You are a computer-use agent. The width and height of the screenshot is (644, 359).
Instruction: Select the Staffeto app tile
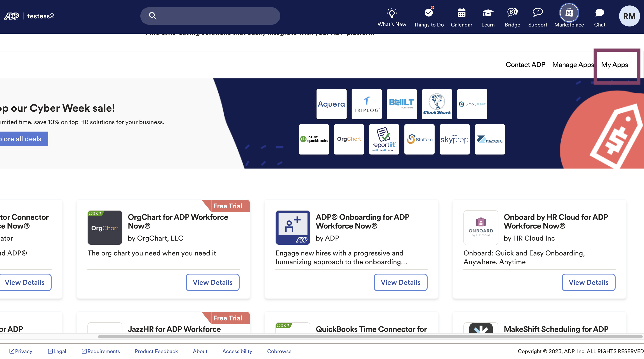click(x=419, y=139)
